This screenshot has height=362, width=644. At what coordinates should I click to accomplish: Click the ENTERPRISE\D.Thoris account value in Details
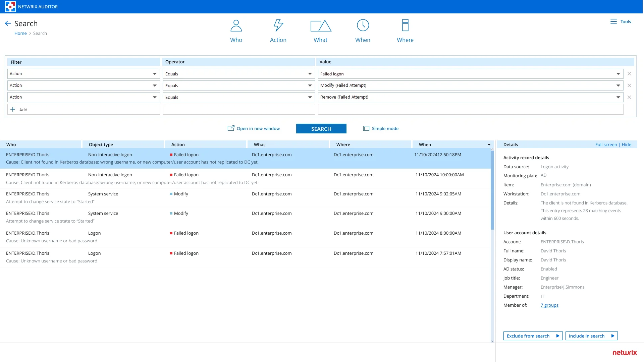coord(562,242)
